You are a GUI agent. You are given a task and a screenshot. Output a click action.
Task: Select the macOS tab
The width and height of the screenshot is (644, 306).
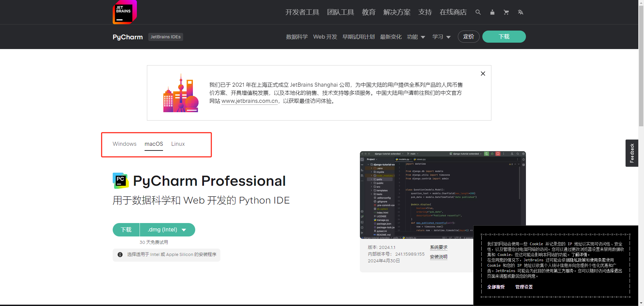click(x=154, y=144)
